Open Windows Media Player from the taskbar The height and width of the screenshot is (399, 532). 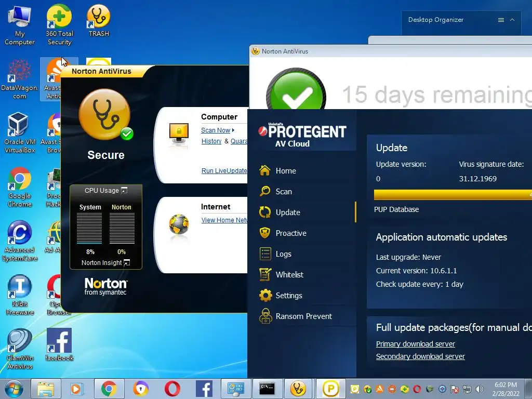pos(77,389)
